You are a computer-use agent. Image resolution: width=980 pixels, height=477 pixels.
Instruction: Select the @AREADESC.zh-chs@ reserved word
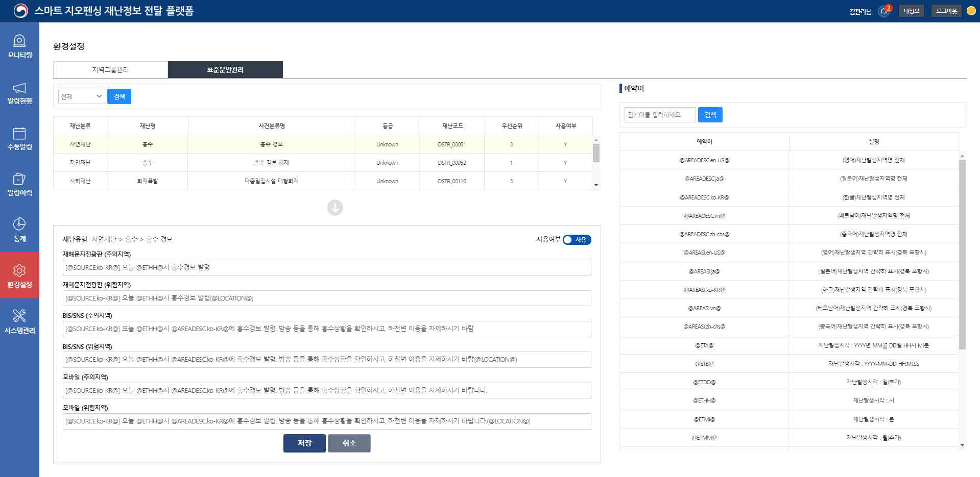704,234
